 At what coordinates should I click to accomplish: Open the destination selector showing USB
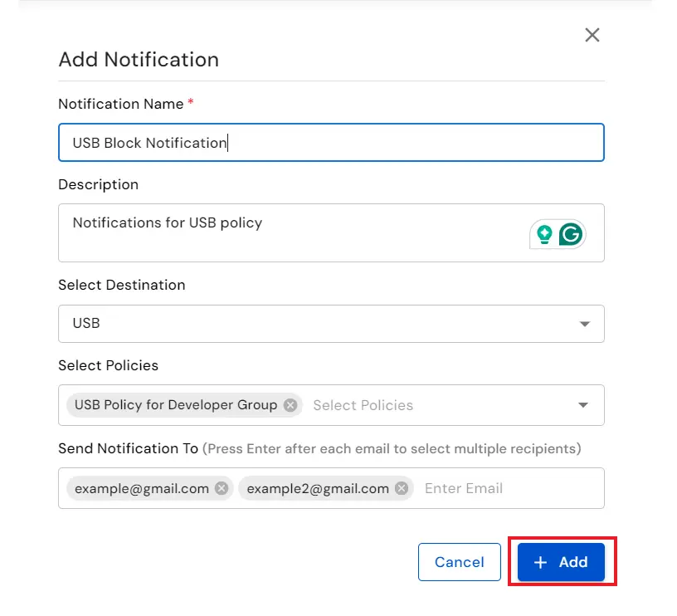click(332, 324)
